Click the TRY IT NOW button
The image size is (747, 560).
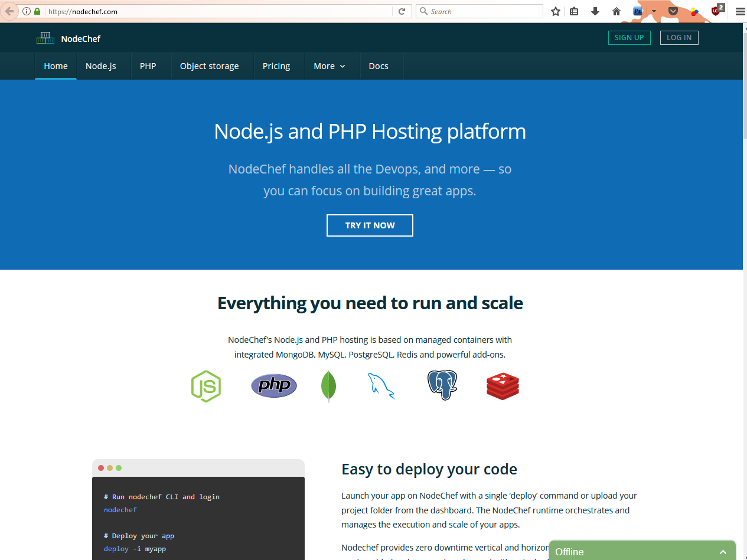[x=370, y=225]
